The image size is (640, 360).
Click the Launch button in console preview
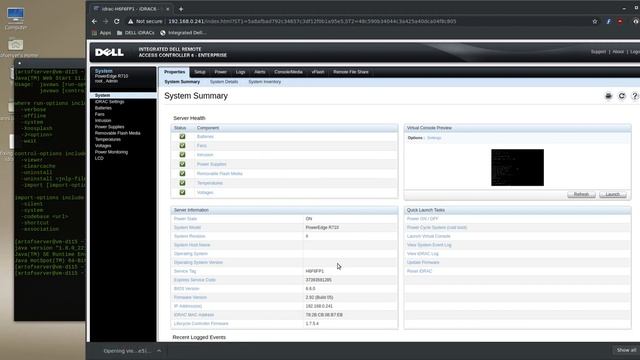click(613, 194)
